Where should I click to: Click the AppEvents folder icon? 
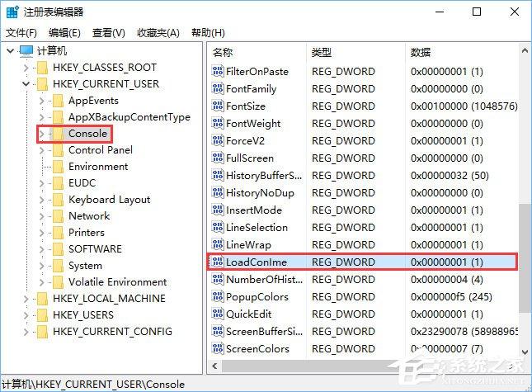(x=58, y=101)
